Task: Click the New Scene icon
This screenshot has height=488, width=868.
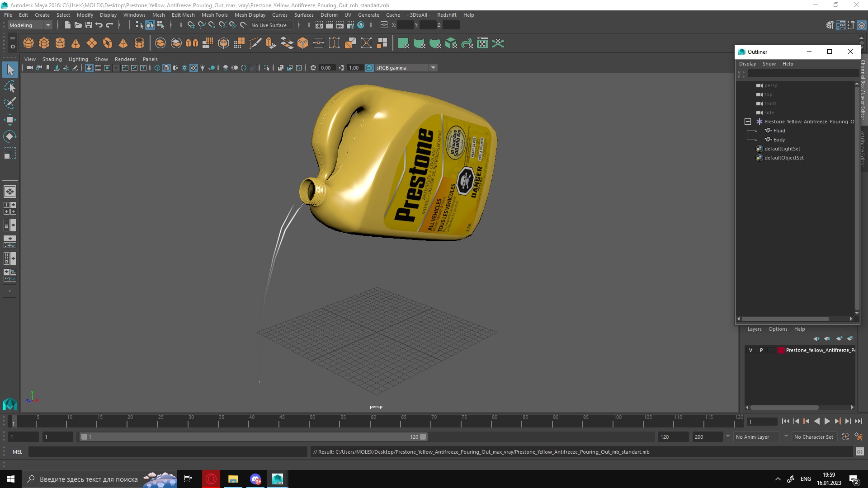Action: pyautogui.click(x=67, y=25)
